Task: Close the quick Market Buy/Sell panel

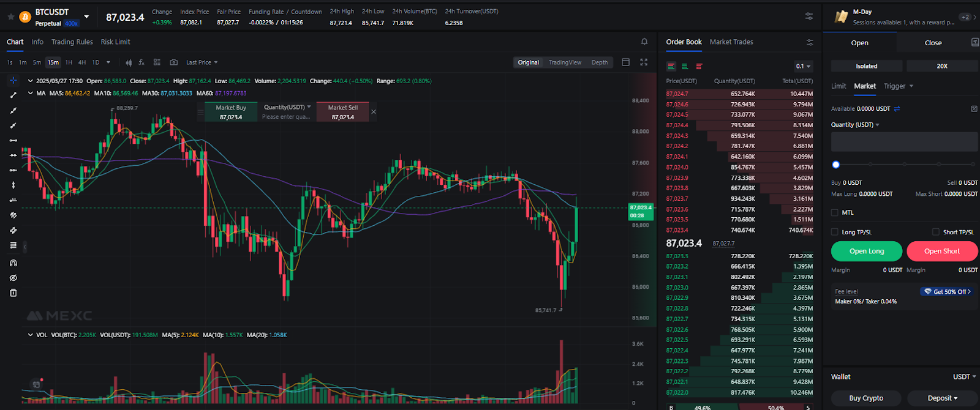Action: point(374,111)
